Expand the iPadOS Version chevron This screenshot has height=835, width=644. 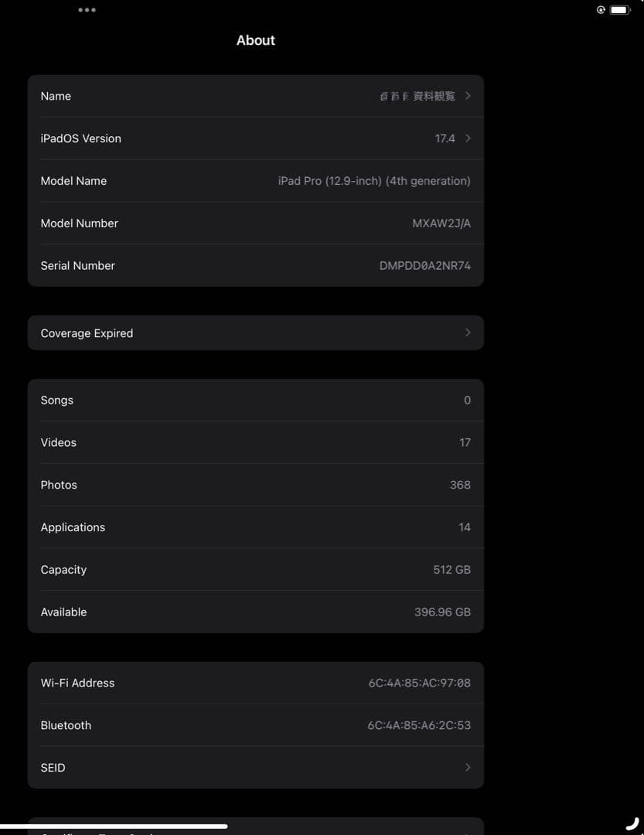tap(467, 138)
